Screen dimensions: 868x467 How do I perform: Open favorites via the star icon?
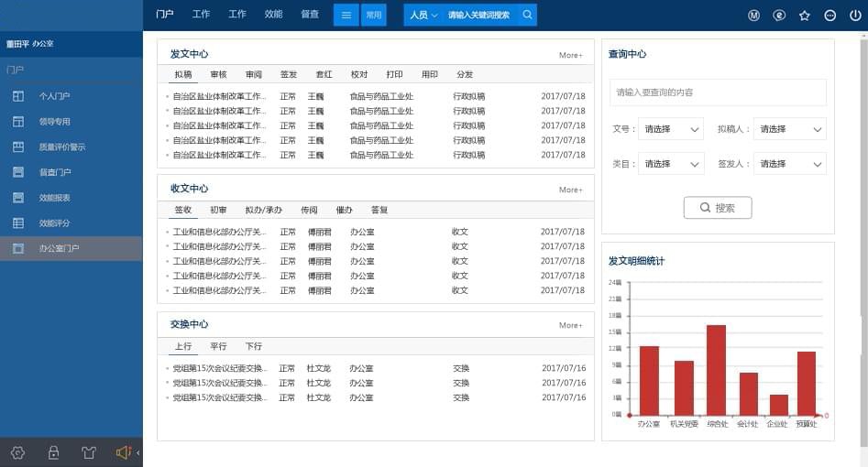(x=805, y=15)
